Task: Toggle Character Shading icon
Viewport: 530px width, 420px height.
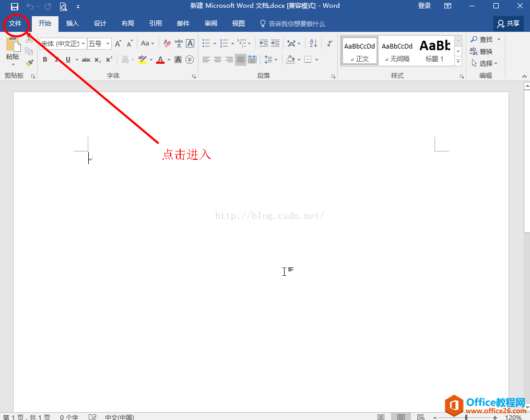Action: (x=178, y=60)
